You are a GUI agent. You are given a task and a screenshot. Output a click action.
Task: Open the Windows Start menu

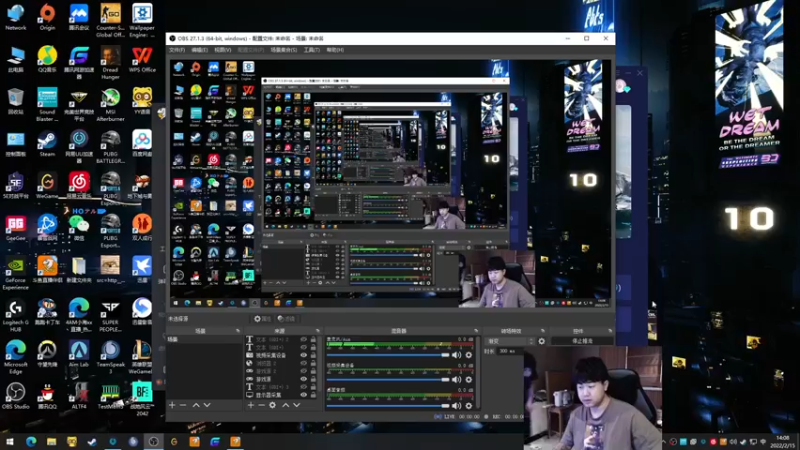pyautogui.click(x=10, y=442)
